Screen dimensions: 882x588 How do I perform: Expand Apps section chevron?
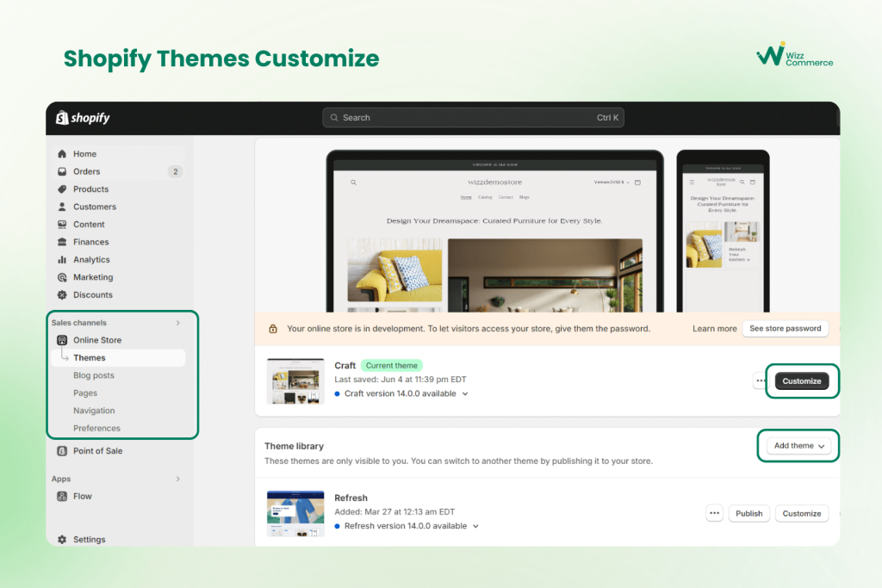[x=177, y=479]
